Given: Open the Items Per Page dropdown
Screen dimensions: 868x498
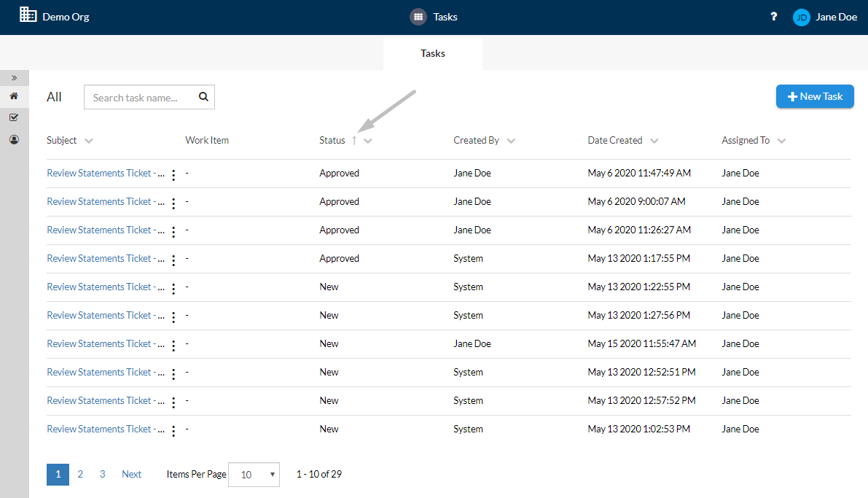Looking at the screenshot, I should pyautogui.click(x=254, y=474).
